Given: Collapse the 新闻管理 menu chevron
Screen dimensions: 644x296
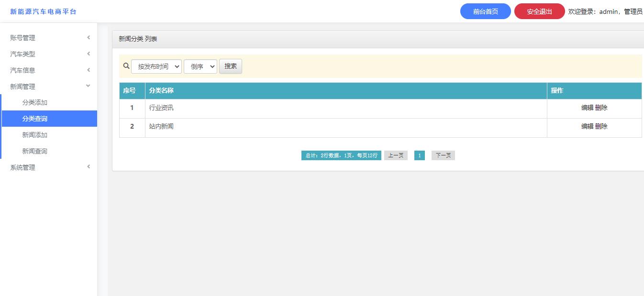Looking at the screenshot, I should (88, 86).
